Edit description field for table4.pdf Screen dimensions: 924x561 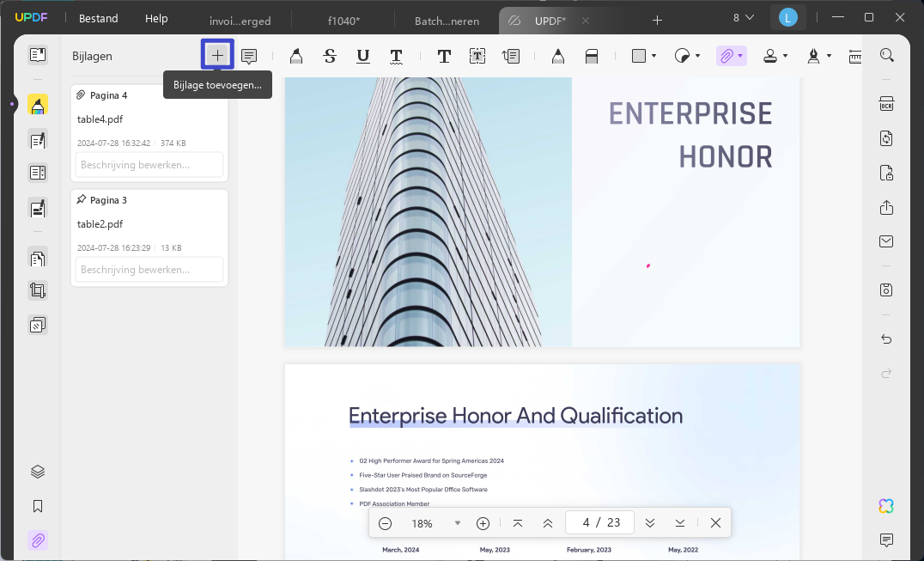tap(149, 164)
